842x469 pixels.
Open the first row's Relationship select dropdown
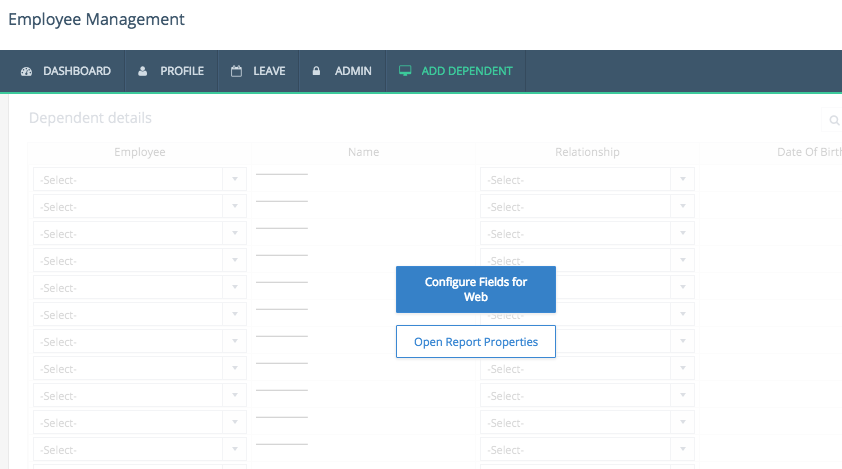click(587, 179)
